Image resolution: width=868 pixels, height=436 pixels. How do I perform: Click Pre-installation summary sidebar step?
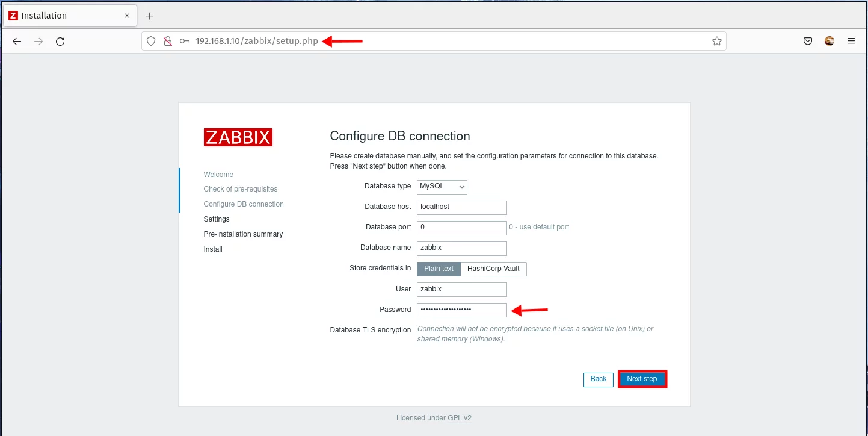tap(243, 234)
